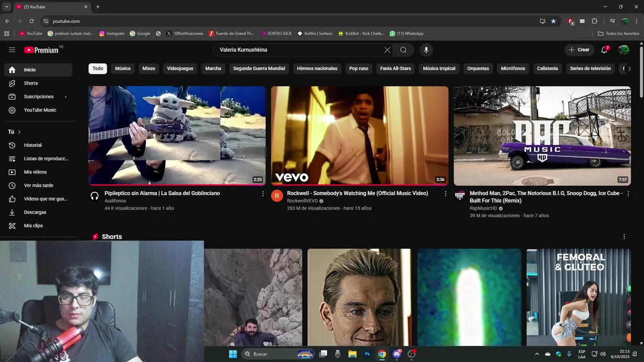Open the account avatar menu
The height and width of the screenshot is (362, 644).
pos(623,50)
